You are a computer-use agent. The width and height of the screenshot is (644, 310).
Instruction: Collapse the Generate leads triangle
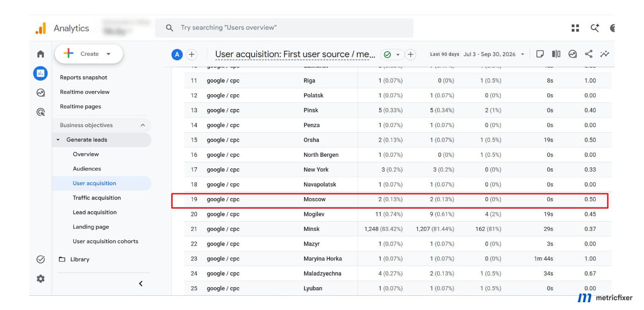click(x=58, y=140)
